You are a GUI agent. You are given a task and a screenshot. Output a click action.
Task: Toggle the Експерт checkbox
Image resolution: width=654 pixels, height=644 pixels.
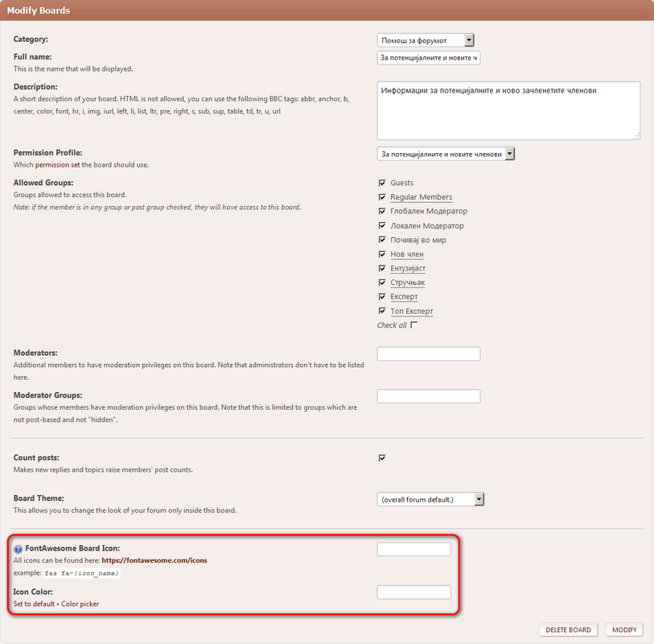coord(382,297)
